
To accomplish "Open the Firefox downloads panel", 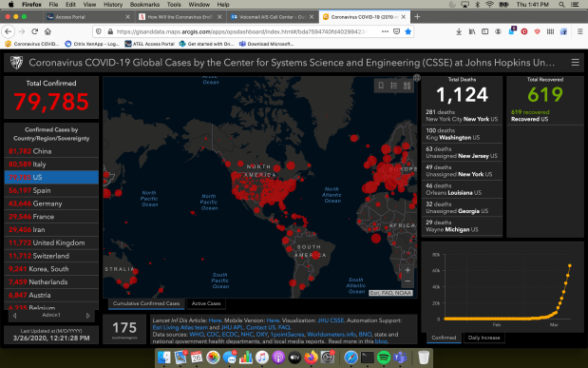I will tap(459, 31).
